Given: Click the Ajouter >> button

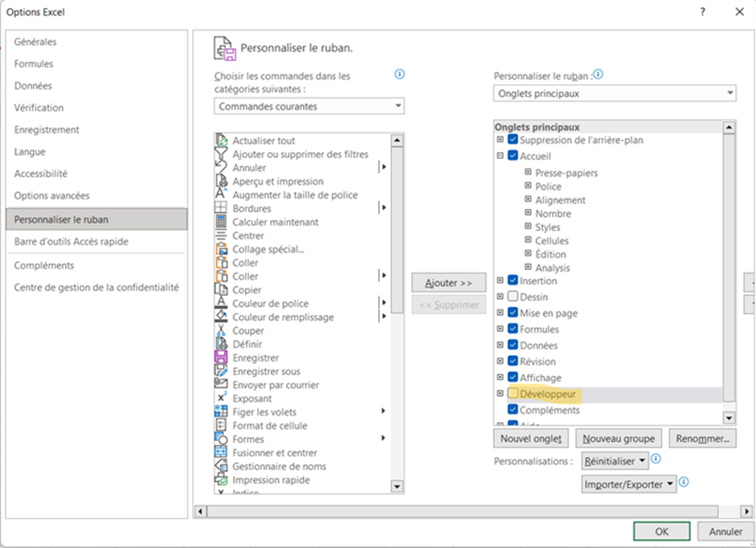Looking at the screenshot, I should (x=449, y=283).
